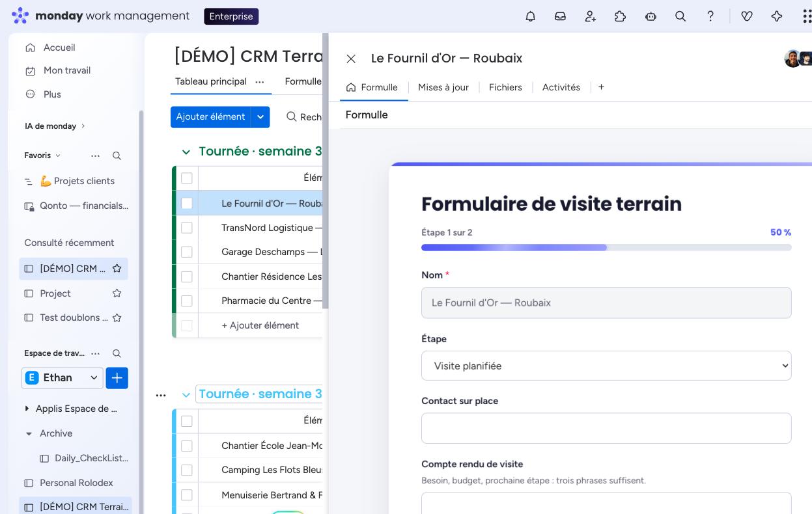Open workspace three-dot menu
The width and height of the screenshot is (812, 514).
tap(96, 353)
